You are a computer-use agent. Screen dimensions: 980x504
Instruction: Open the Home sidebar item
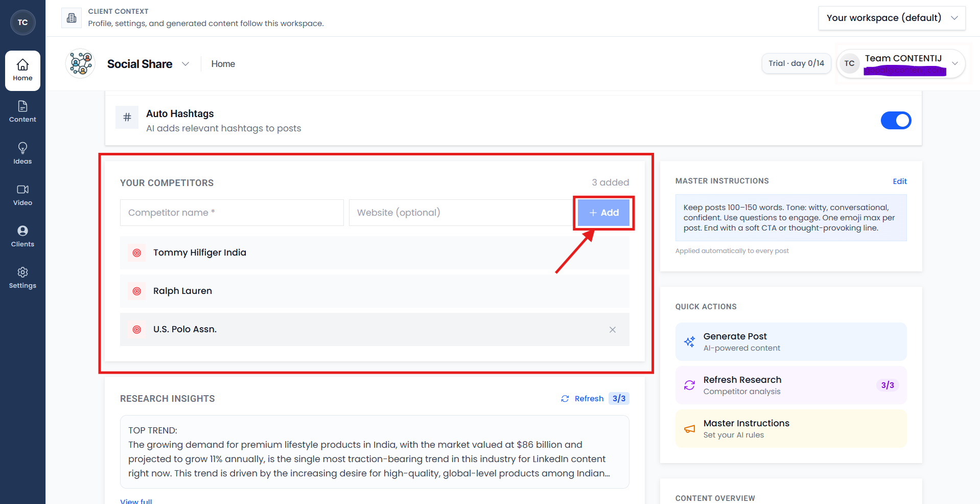pos(22,71)
